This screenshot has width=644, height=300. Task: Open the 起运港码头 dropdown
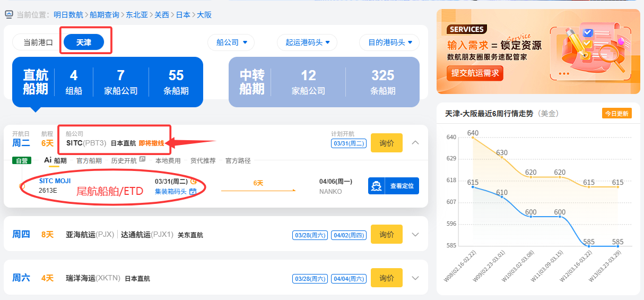click(307, 42)
